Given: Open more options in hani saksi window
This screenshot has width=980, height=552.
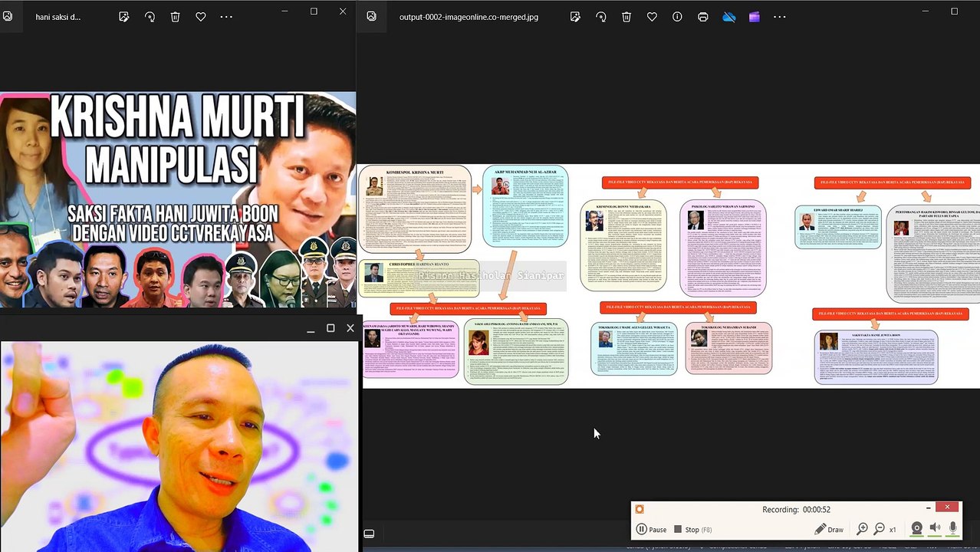Looking at the screenshot, I should tap(226, 17).
